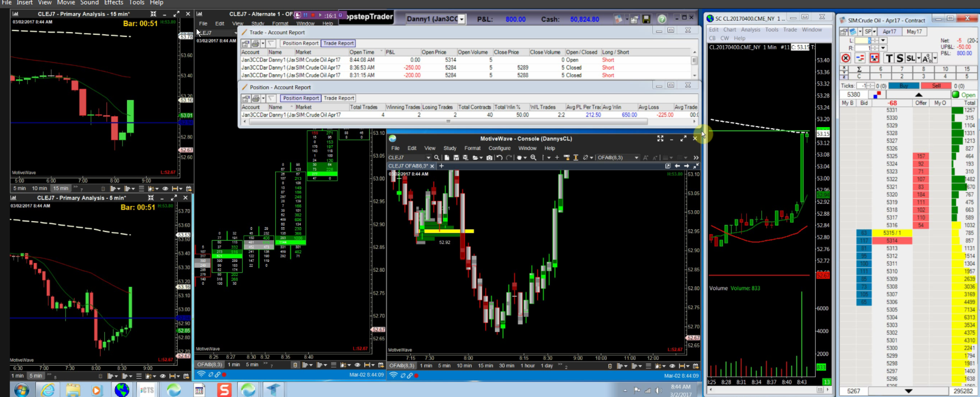
Task: Click the blue Buy button in SIM window
Action: [x=904, y=86]
